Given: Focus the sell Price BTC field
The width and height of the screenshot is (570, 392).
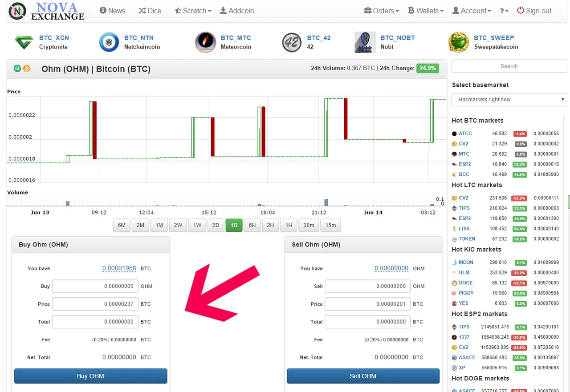Looking at the screenshot, I should [368, 304].
